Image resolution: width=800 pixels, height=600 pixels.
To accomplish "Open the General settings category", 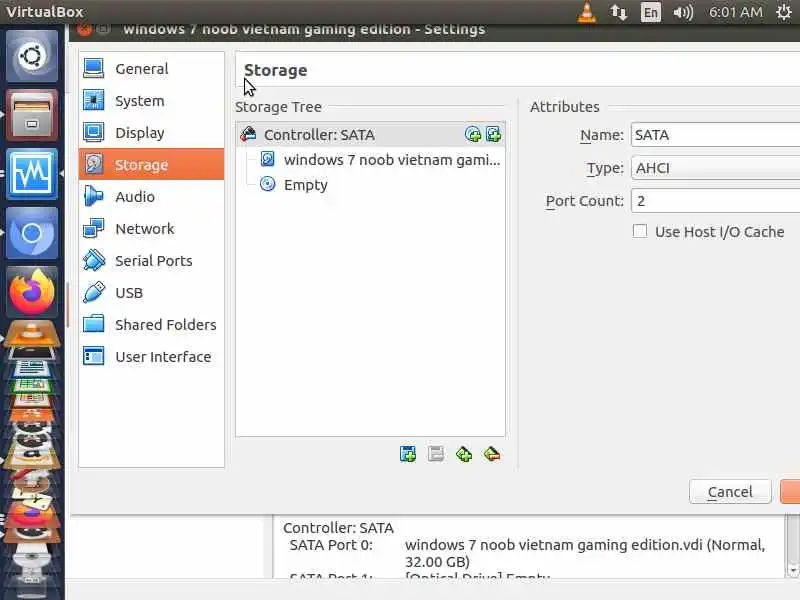I will (151, 69).
